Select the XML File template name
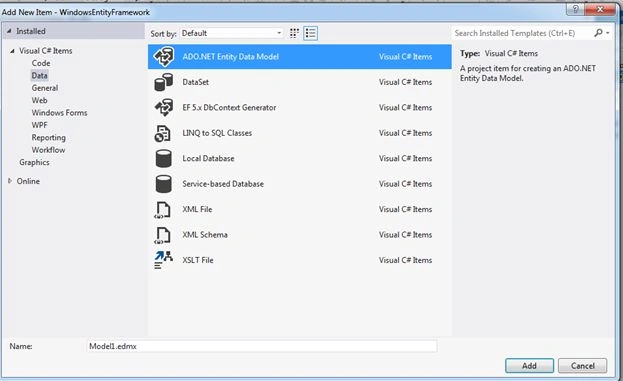Screen dimensions: 623x381 (x=197, y=209)
